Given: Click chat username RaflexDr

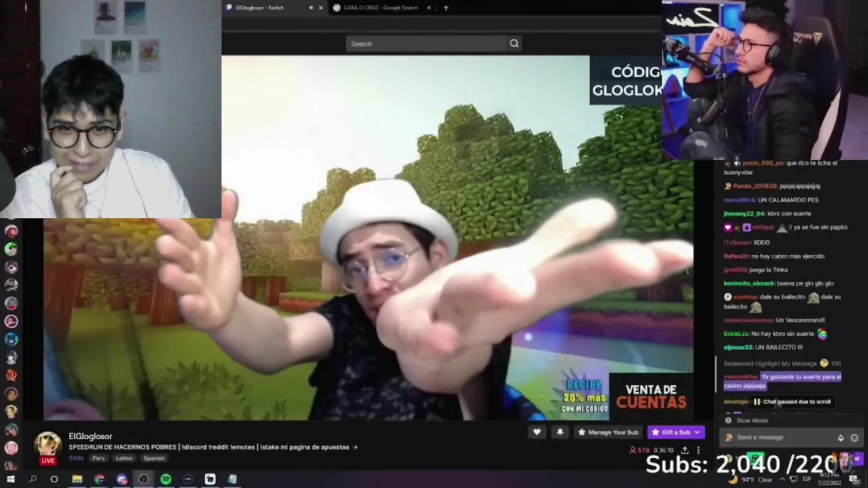Looking at the screenshot, I should [736, 256].
